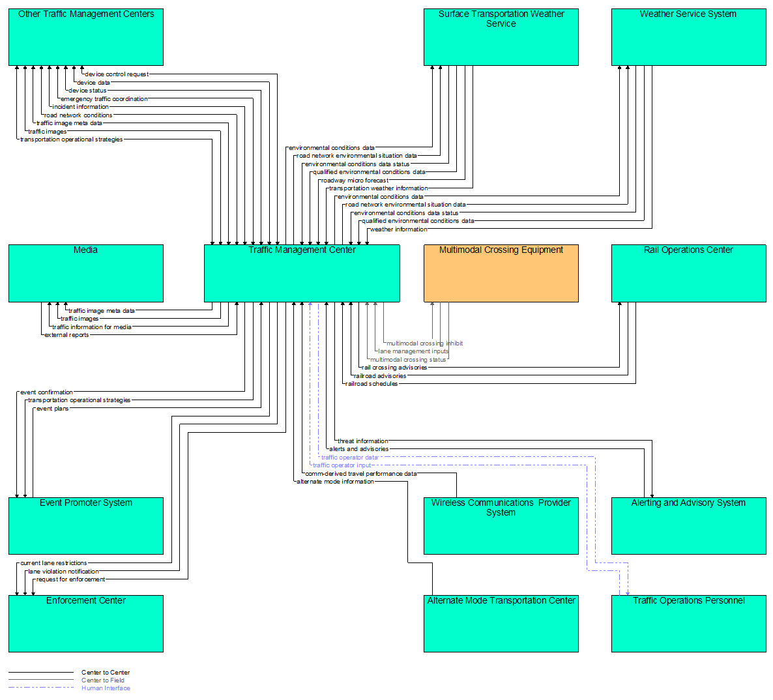Click the 'transportation weather information' label
Screen dimensions: 773x700
pyautogui.click(x=379, y=188)
